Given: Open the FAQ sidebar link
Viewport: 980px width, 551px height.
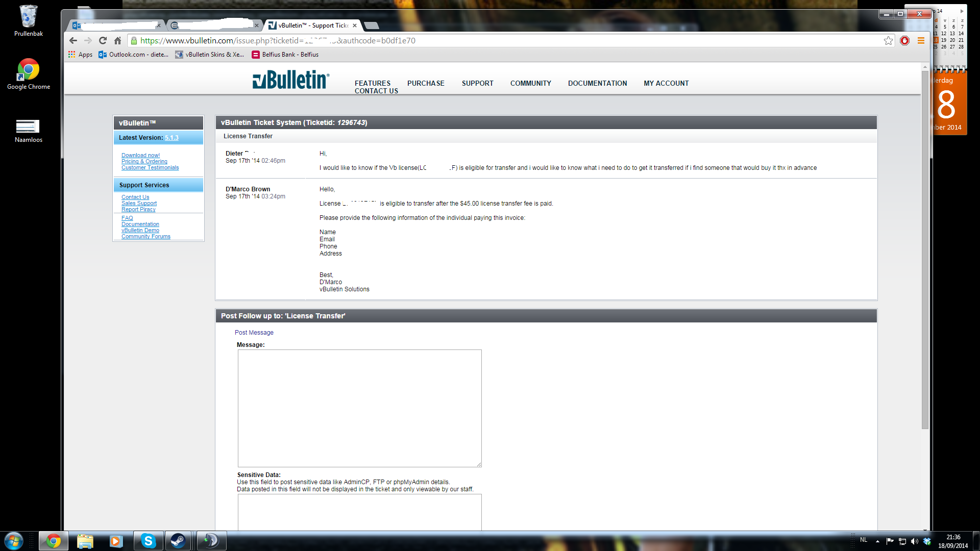Looking at the screenshot, I should click(127, 218).
